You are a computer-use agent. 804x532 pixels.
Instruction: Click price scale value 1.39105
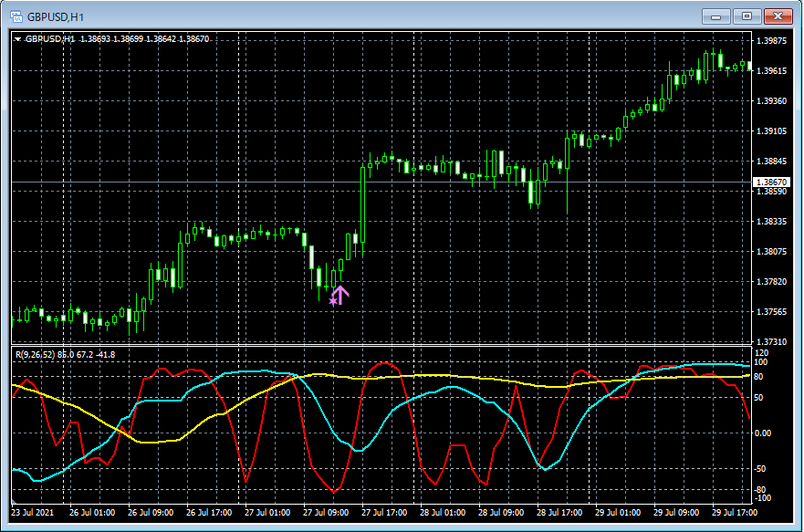pyautogui.click(x=772, y=131)
